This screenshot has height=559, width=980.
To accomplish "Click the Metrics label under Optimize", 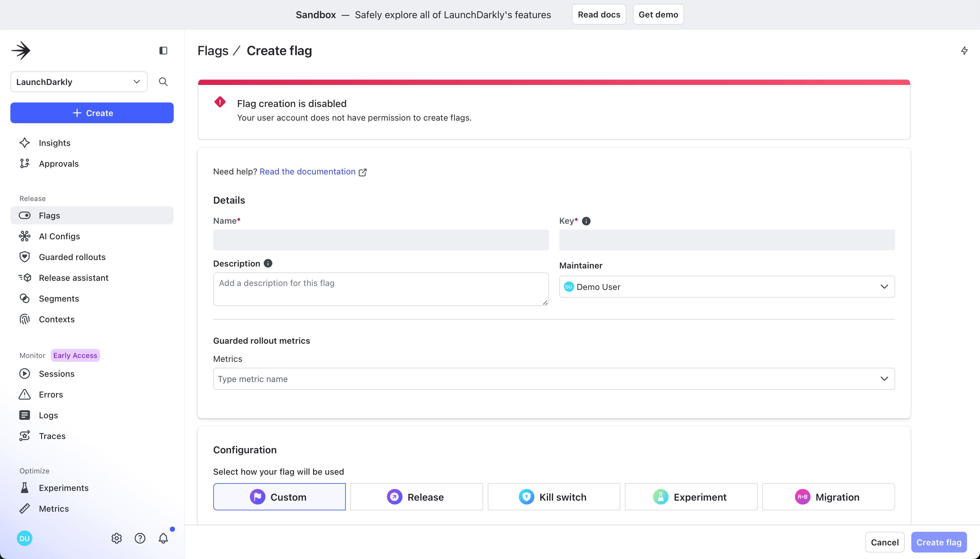I will [x=54, y=508].
